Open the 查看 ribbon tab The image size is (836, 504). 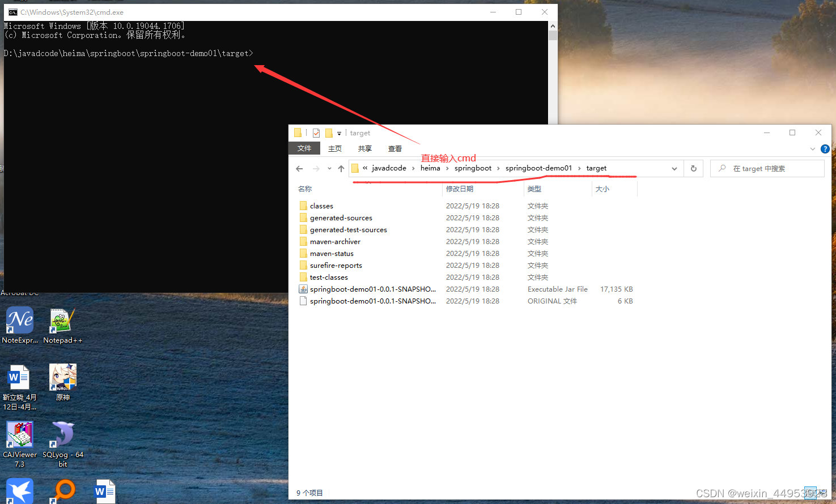pos(395,148)
